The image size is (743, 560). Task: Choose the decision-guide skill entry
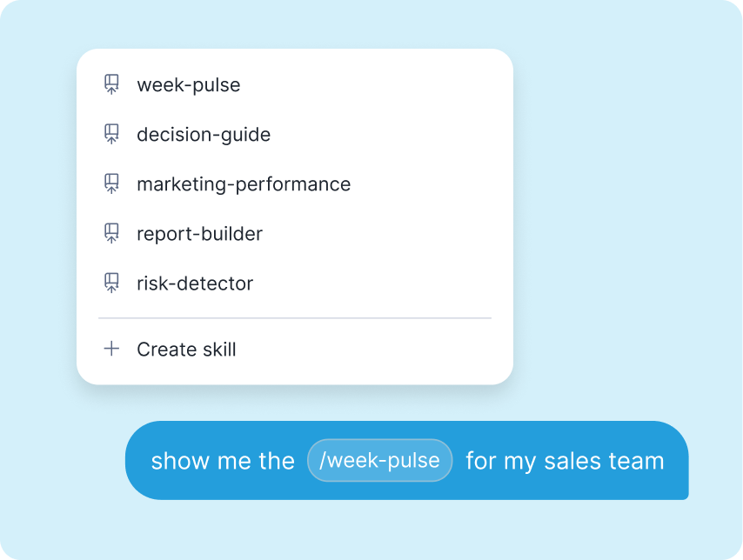coord(204,135)
